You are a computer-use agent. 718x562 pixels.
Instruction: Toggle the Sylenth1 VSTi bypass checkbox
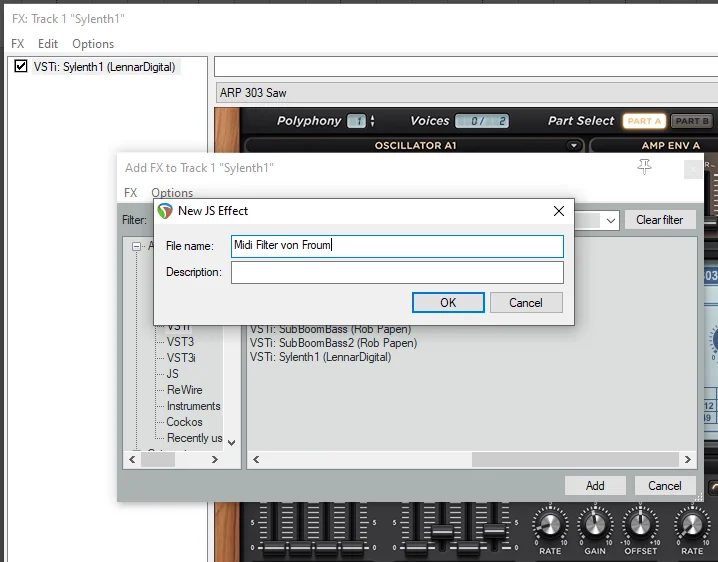21,66
